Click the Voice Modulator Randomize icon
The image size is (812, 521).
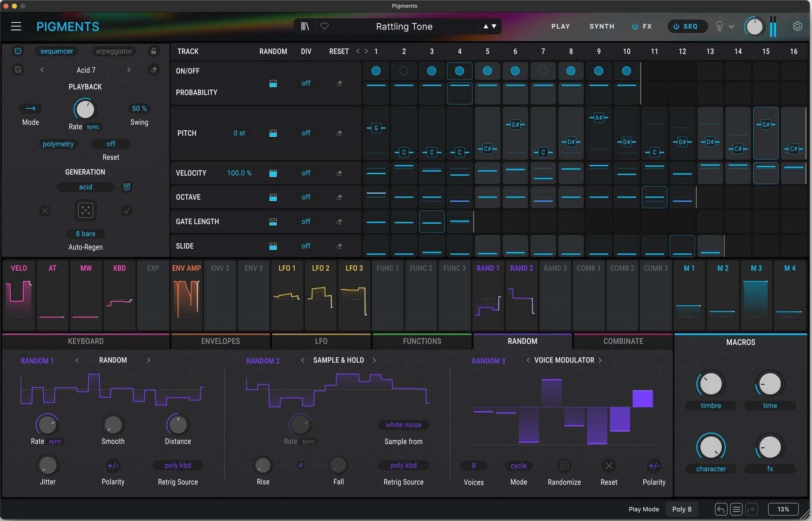[564, 465]
